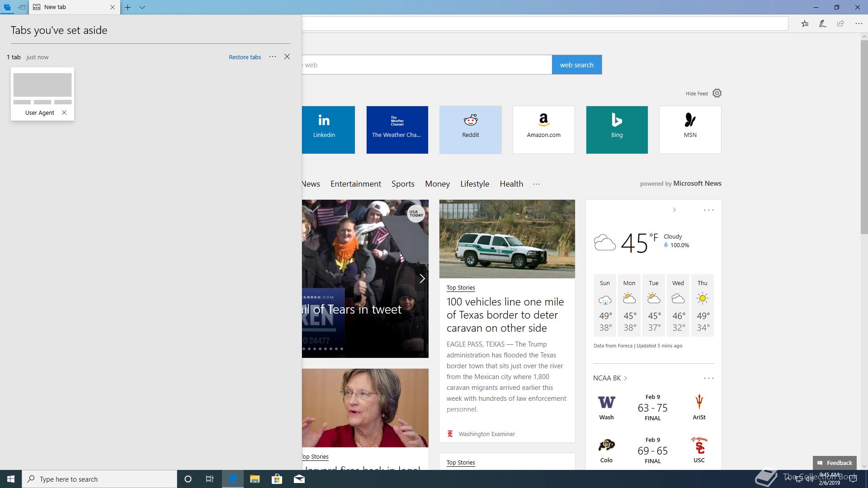
Task: Open NCAA BK card options ellipsis
Action: click(x=708, y=378)
